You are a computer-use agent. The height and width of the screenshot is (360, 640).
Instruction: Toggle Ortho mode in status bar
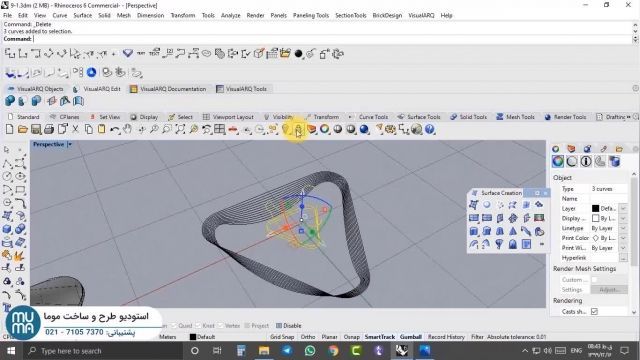pos(308,337)
